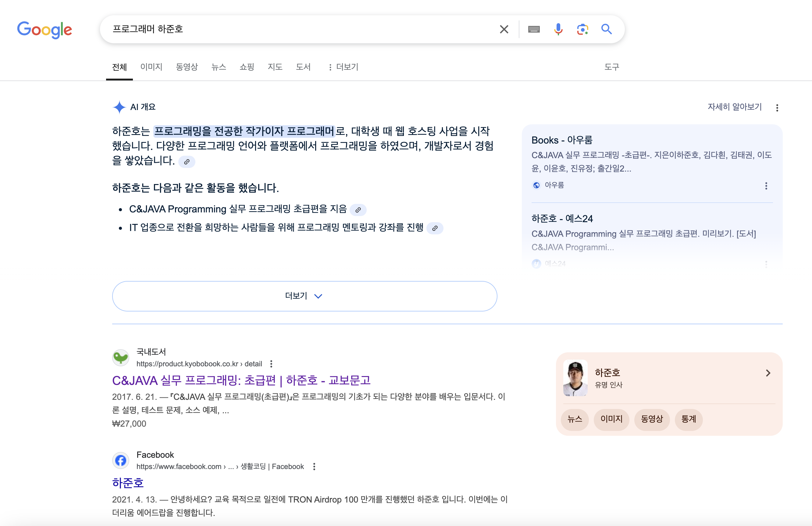Switch to 뉴스 search tab
This screenshot has height=526, width=812.
pyautogui.click(x=219, y=67)
